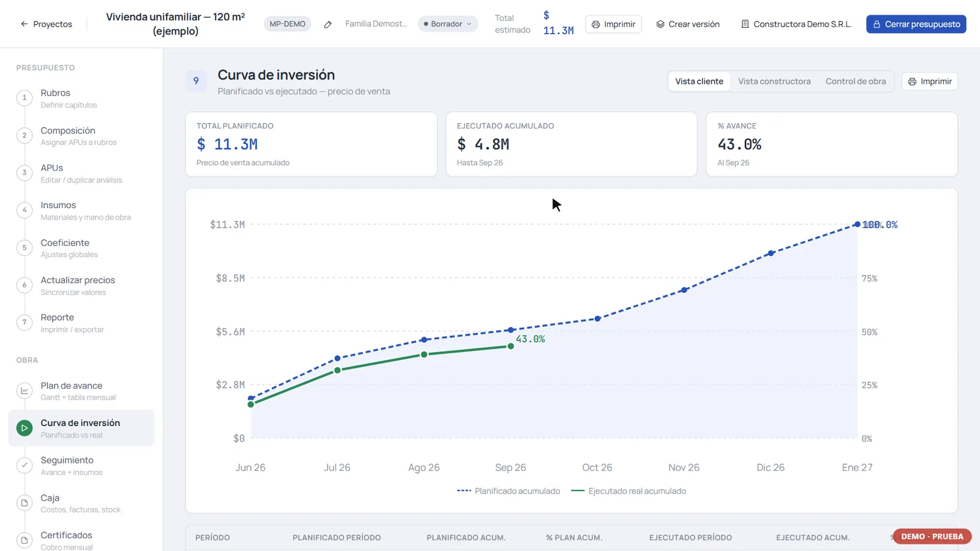Click step 7 circle for Reporte
This screenshot has width=980, height=551.
(x=24, y=322)
